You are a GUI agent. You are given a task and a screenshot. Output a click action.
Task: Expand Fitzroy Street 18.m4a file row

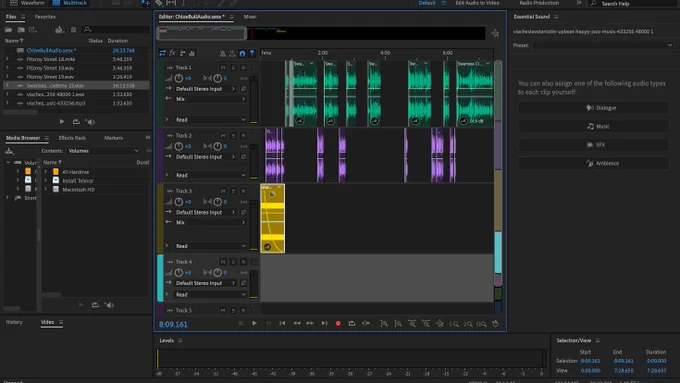click(x=7, y=59)
